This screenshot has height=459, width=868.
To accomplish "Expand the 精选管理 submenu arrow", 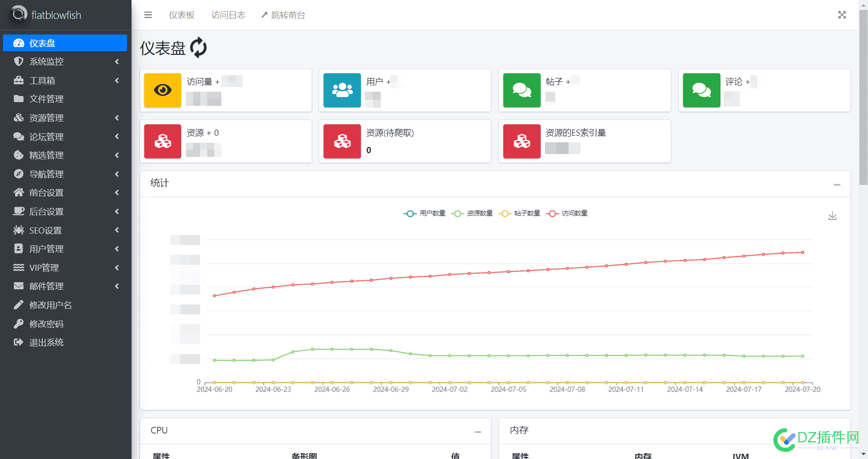I will [x=117, y=155].
